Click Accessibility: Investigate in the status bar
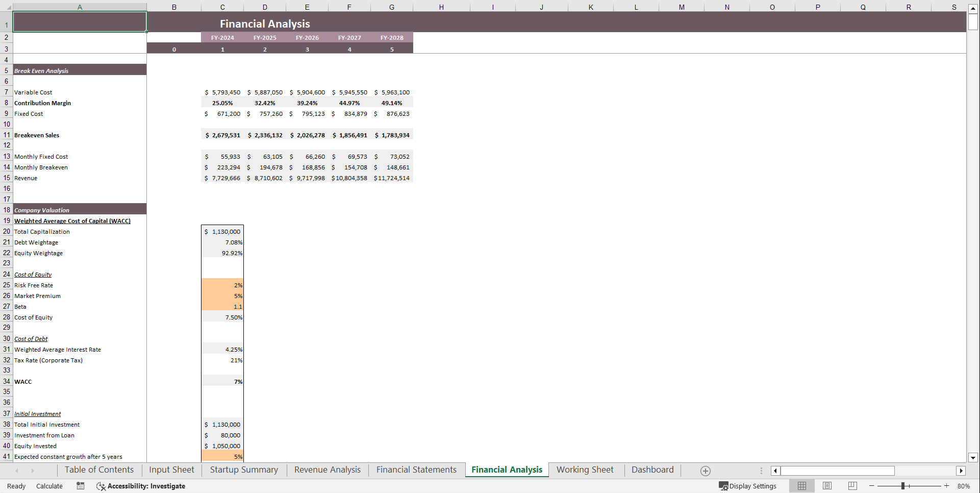The height and width of the screenshot is (493, 980). pos(146,486)
